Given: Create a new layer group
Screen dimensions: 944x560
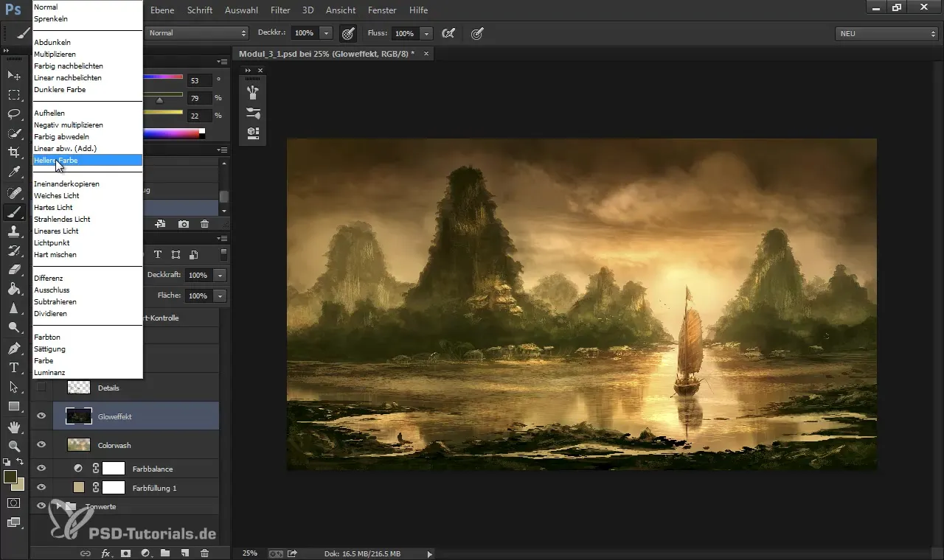Looking at the screenshot, I should [165, 553].
